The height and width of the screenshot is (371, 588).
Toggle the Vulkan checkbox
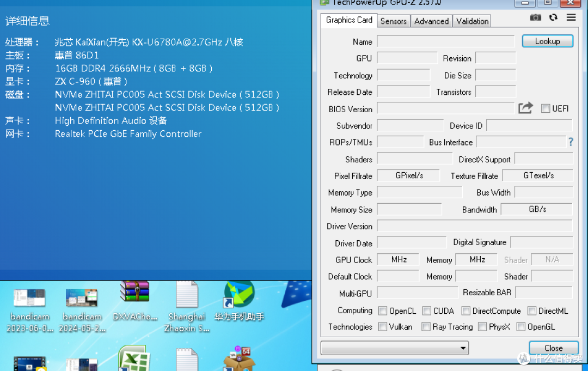point(383,327)
